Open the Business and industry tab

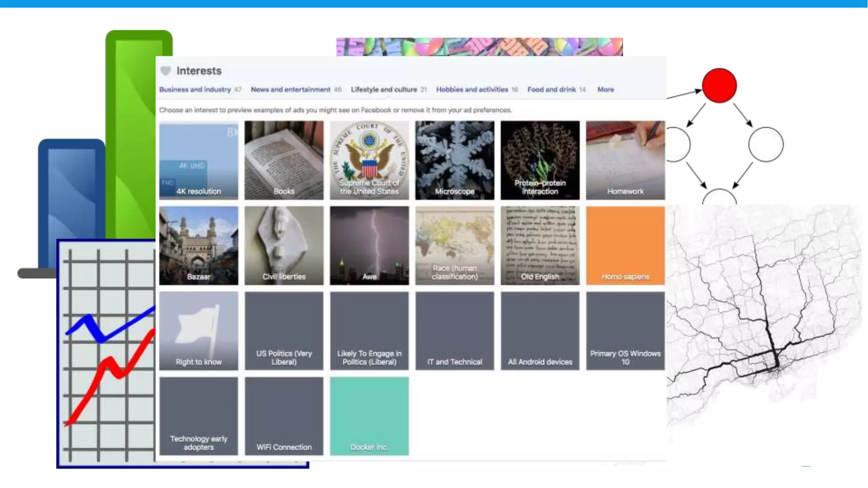(x=195, y=89)
